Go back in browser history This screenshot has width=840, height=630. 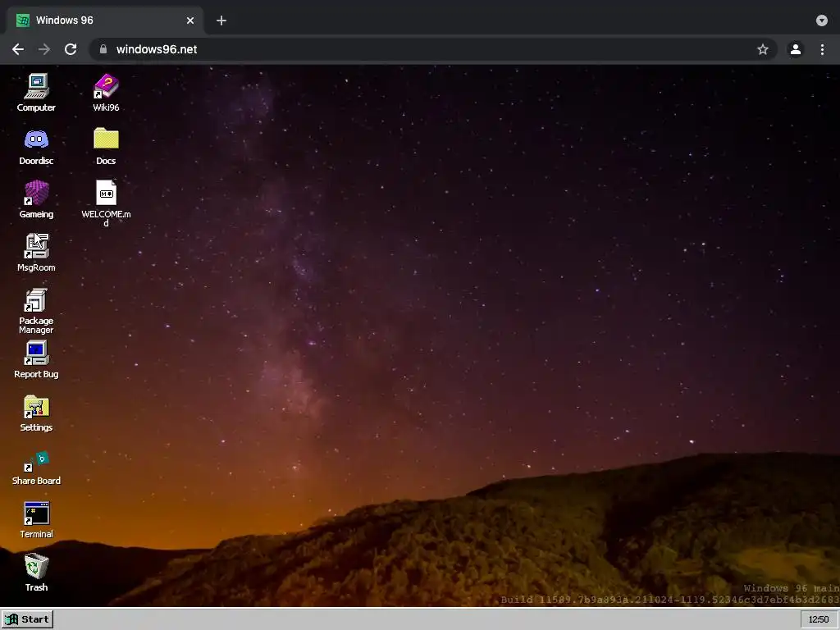(x=18, y=49)
